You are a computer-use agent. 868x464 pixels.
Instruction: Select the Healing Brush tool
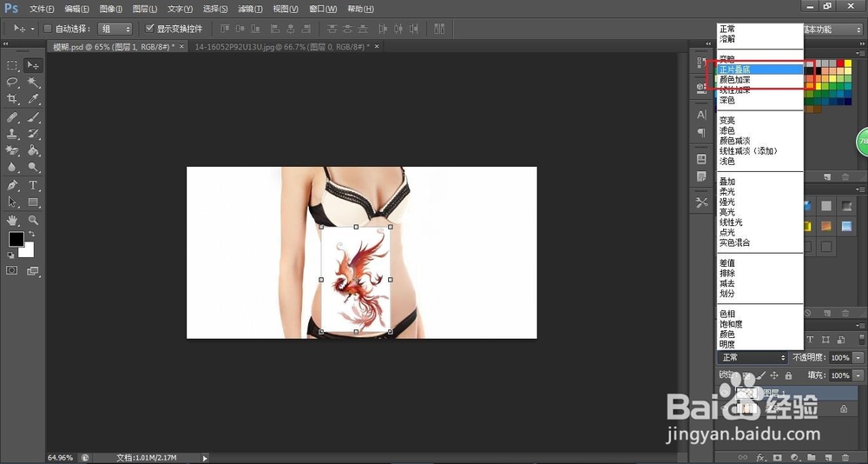(11, 117)
